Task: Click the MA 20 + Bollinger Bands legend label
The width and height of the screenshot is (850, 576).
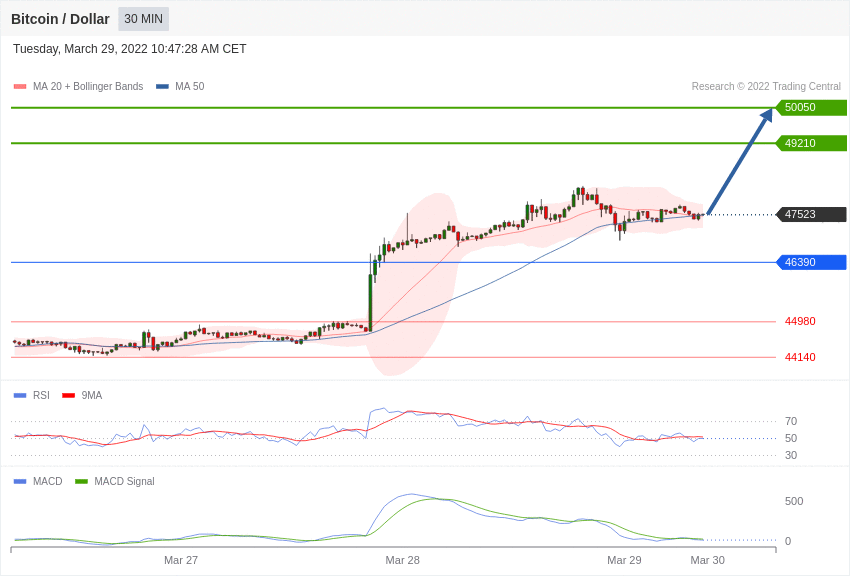Action: (x=88, y=86)
